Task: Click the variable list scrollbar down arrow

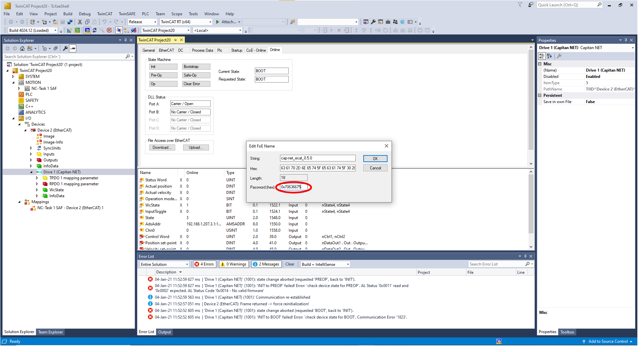Action: click(x=531, y=247)
